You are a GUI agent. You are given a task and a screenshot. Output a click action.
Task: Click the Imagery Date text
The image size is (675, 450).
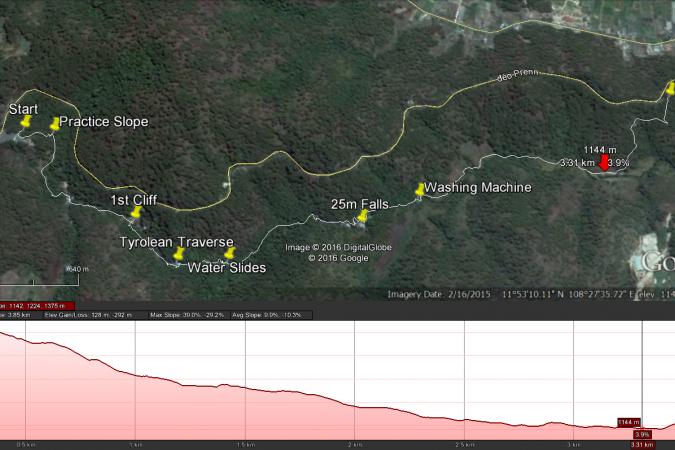click(440, 294)
